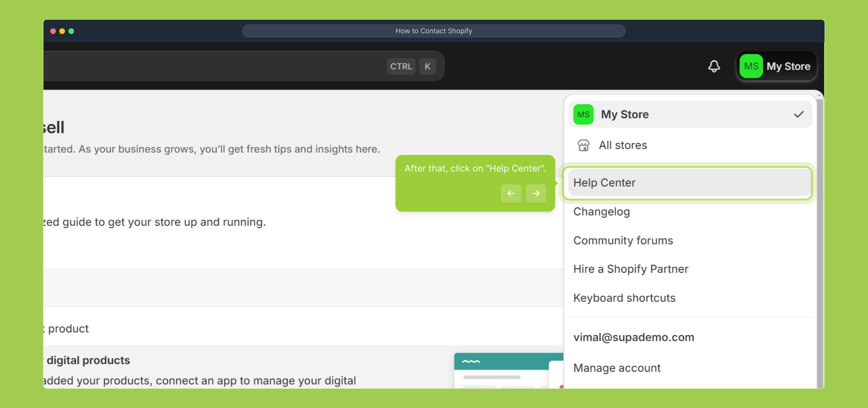Open the My Store account dropdown
This screenshot has height=408, width=868.
click(788, 66)
